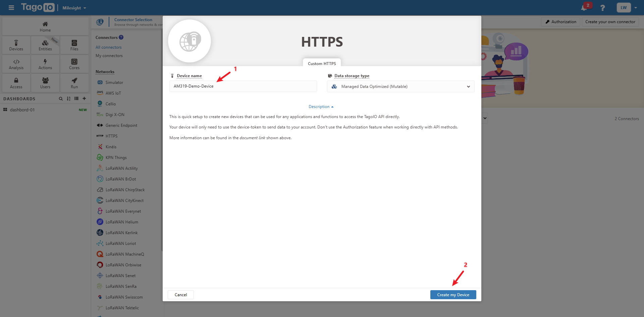Select the KPN Things network entry
Image resolution: width=644 pixels, height=317 pixels.
[116, 158]
